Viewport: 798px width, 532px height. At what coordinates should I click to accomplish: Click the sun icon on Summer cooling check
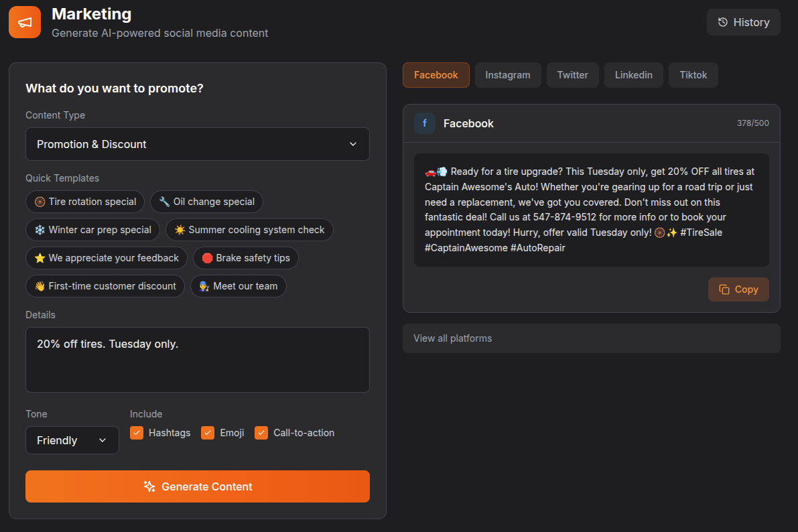click(180, 230)
